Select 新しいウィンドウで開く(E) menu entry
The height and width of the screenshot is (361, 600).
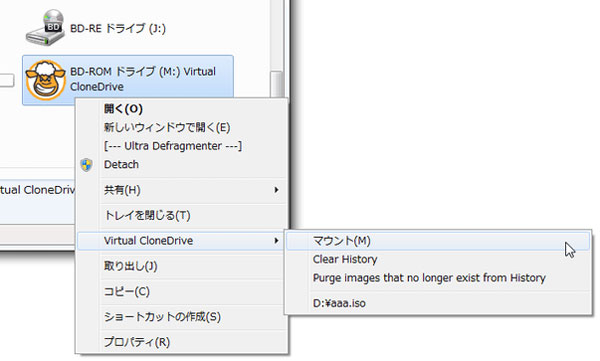tap(182, 127)
